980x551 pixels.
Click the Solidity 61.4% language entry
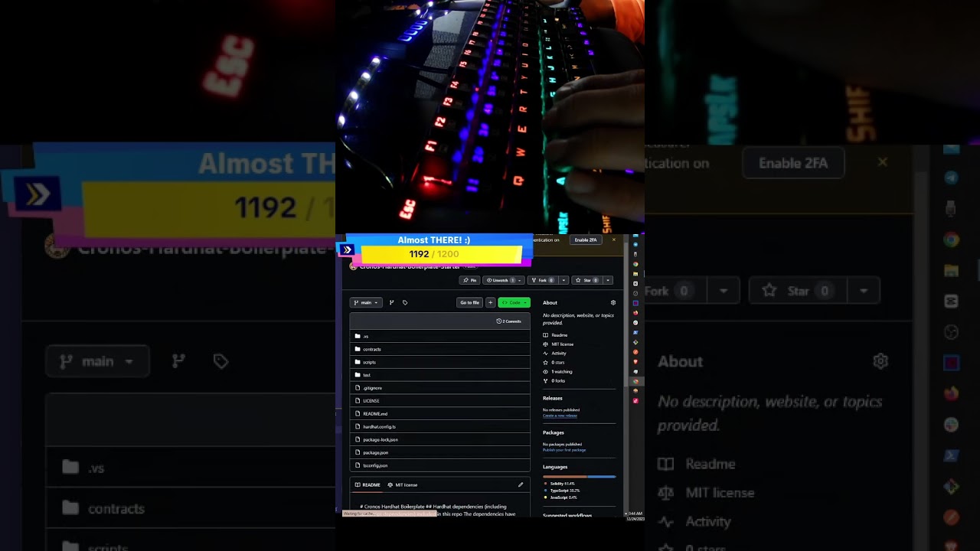559,484
